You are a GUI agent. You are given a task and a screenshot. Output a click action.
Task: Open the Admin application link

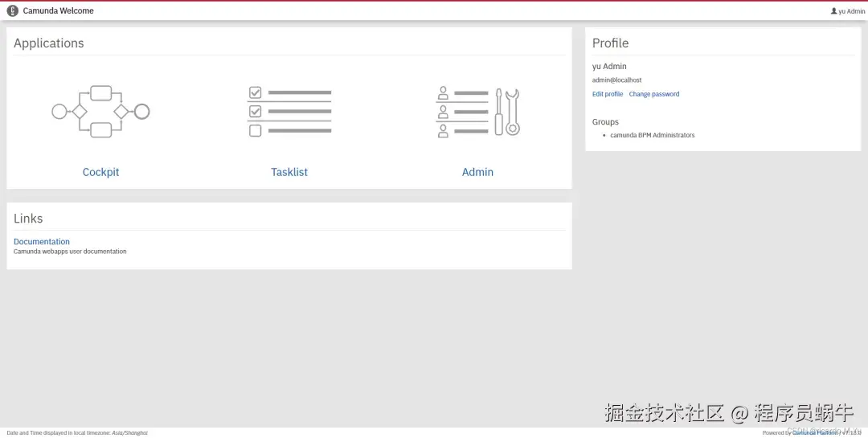coord(477,172)
